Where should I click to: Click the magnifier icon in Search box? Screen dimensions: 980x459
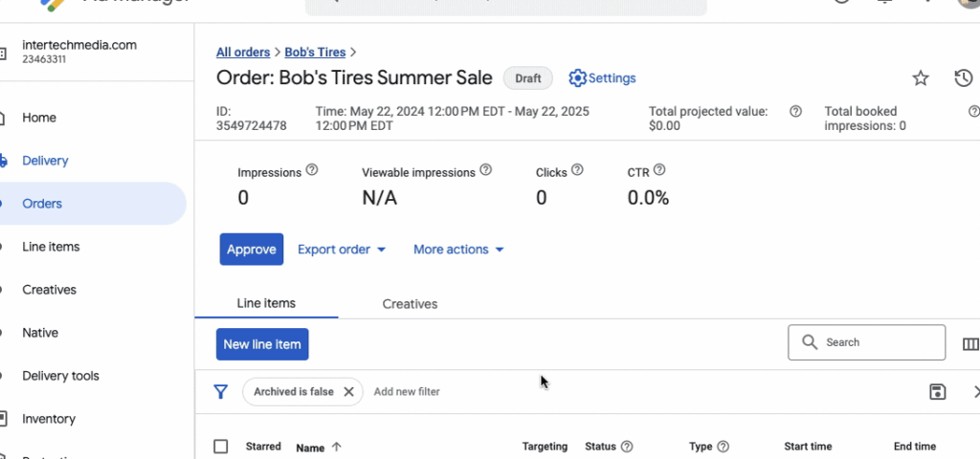click(x=810, y=342)
